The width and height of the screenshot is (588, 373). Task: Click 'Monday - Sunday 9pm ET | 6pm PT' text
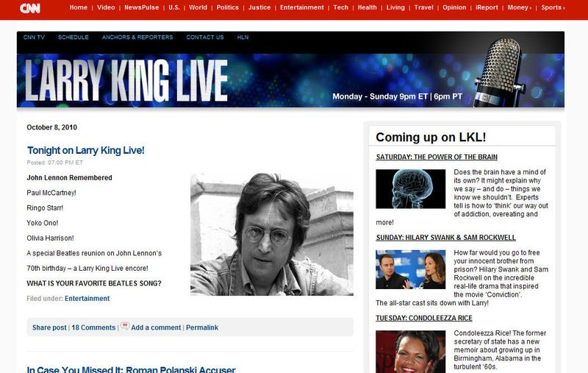coord(397,96)
